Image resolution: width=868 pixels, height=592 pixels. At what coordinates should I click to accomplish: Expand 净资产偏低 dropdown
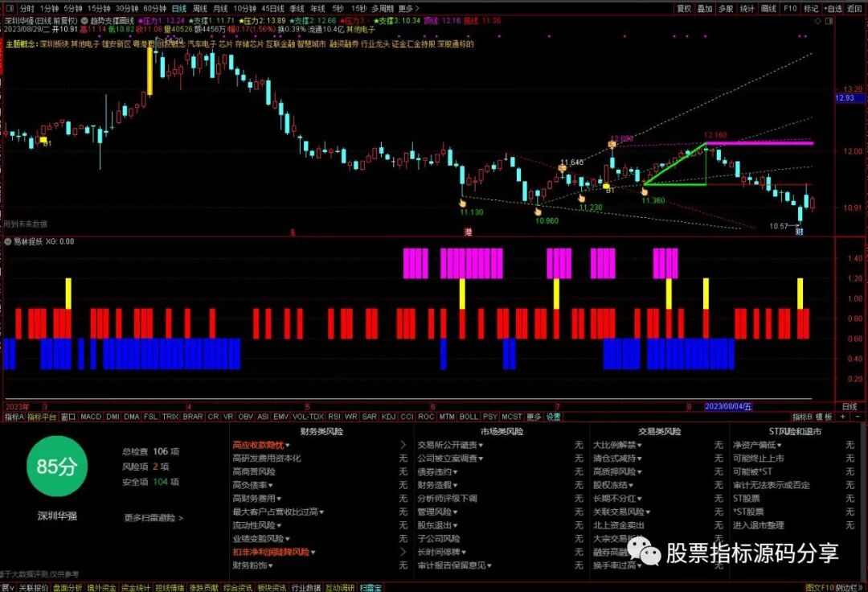click(779, 446)
